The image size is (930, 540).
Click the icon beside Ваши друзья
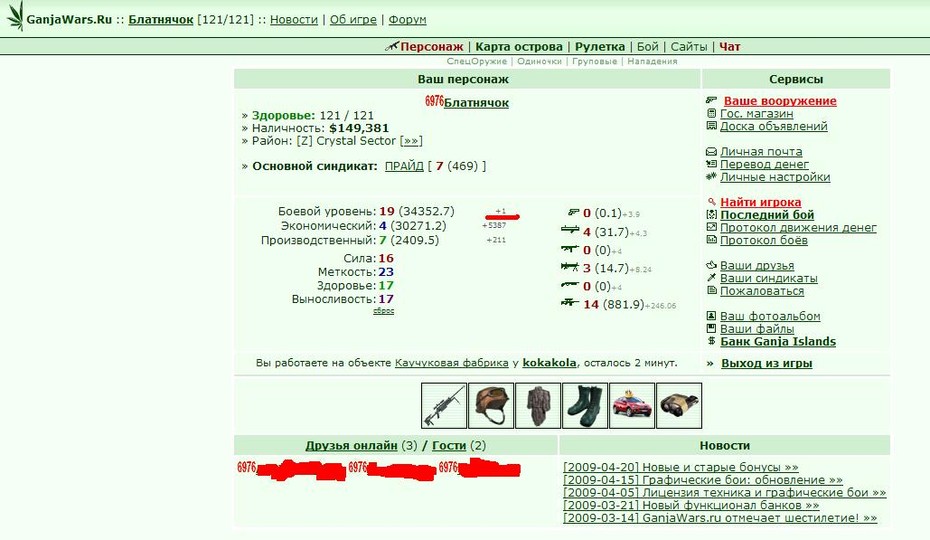[x=712, y=265]
